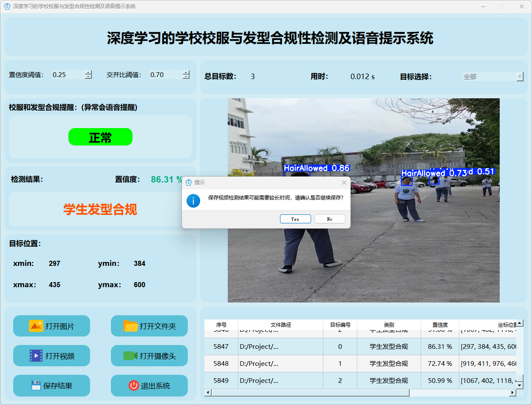Confirm saving by clicking Yes
The width and height of the screenshot is (532, 405).
pos(295,219)
